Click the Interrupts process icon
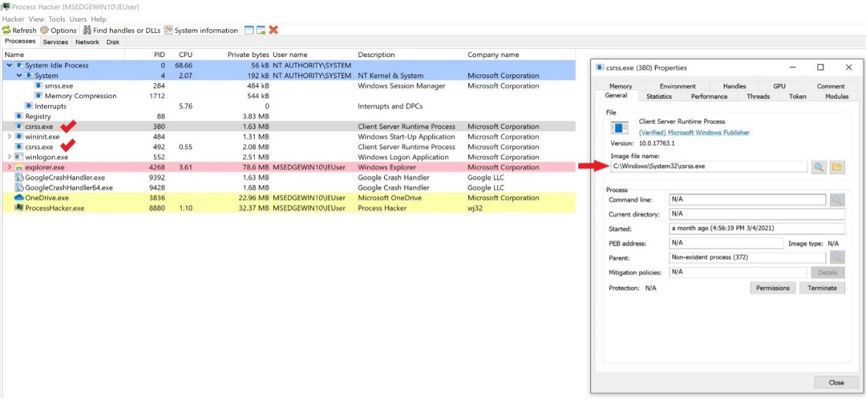This screenshot has height=400, width=868. [29, 106]
